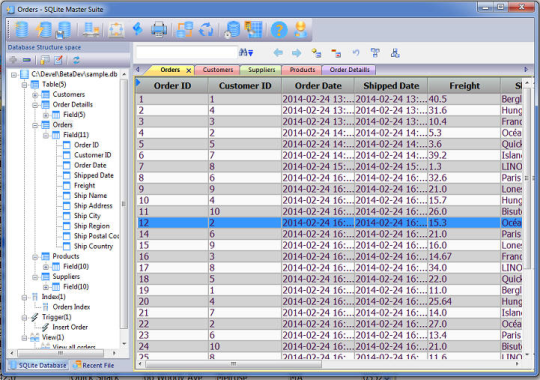
Task: Click the green minus icon in structure panel
Action: 27,60
